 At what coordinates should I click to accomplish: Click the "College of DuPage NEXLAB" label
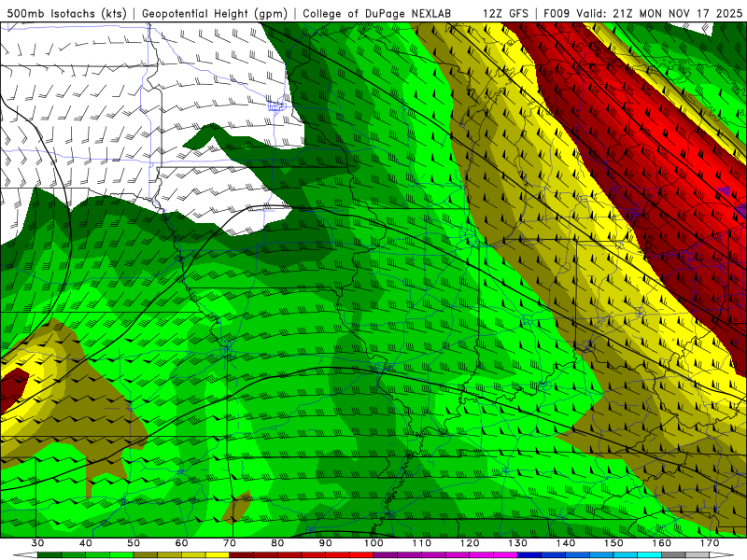pos(377,13)
